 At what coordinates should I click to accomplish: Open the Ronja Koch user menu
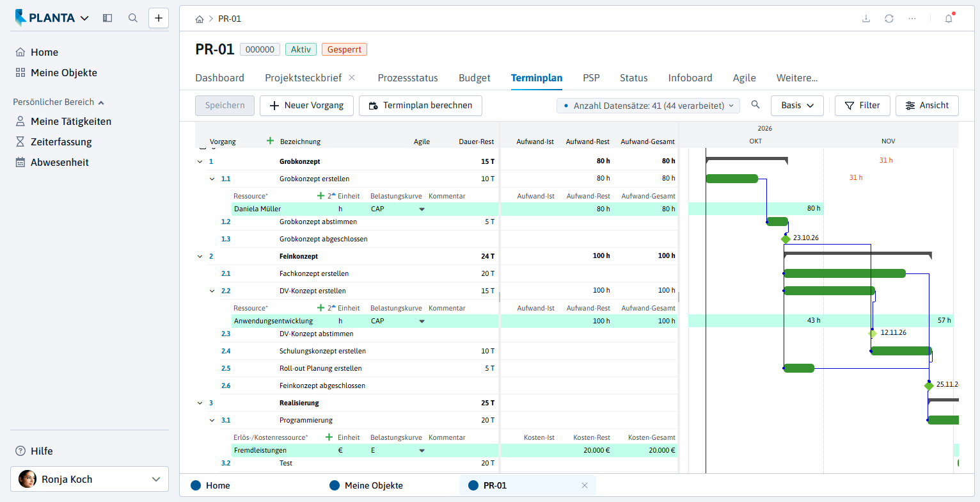[90, 479]
